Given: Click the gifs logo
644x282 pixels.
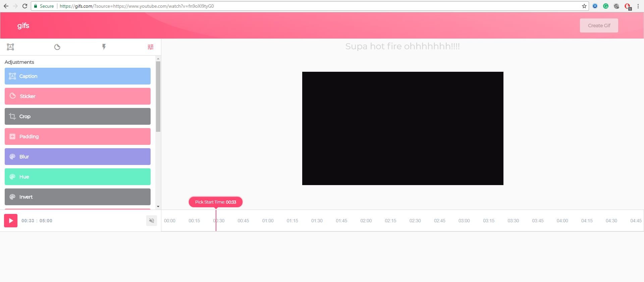Looking at the screenshot, I should click(x=23, y=26).
